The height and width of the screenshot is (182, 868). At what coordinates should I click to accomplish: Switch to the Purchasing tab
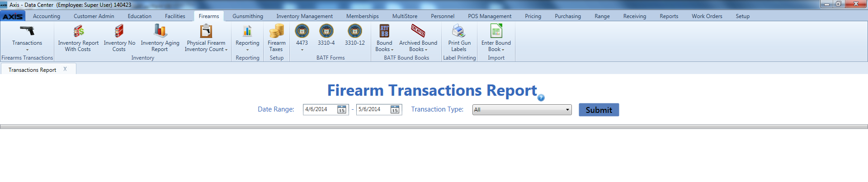(568, 16)
